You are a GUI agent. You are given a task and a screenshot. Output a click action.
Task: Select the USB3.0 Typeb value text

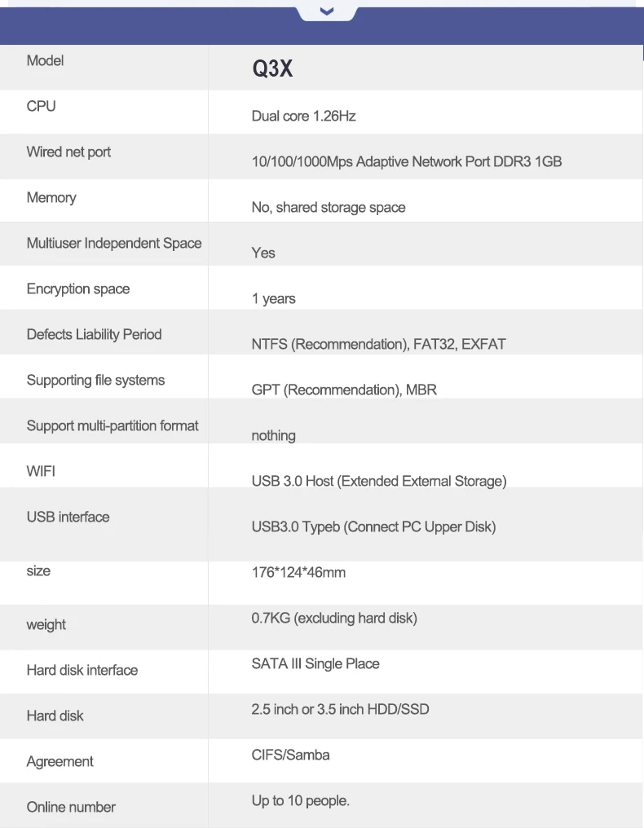click(373, 527)
